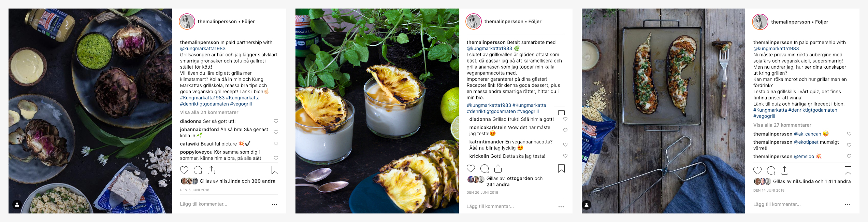Open the #vegogrill hashtag in first post
Viewport: 868px width, 222px height.
[241, 104]
